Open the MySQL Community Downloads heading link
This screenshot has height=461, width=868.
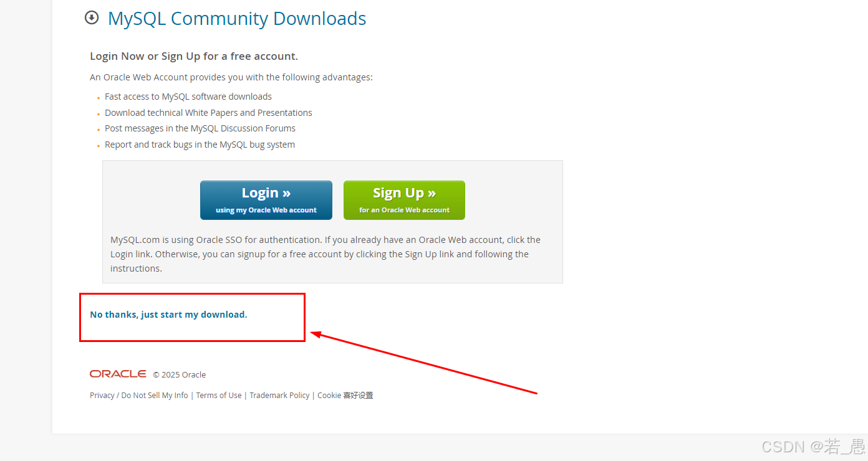pyautogui.click(x=237, y=19)
